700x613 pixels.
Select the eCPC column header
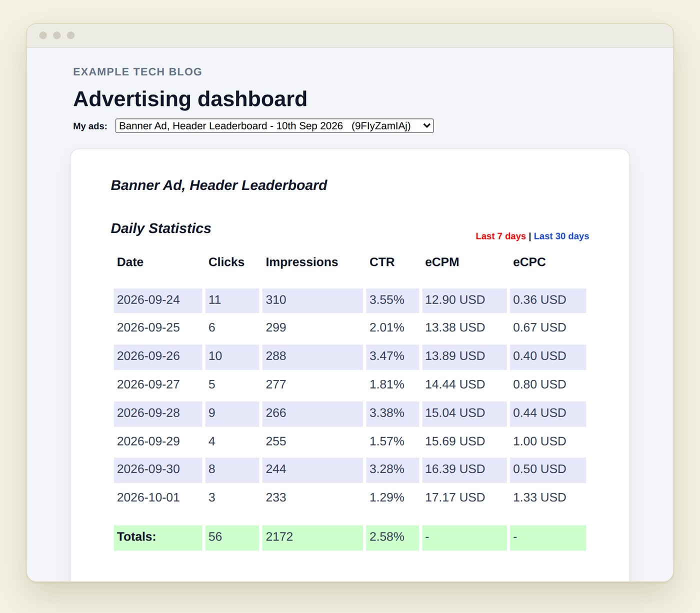(x=529, y=262)
